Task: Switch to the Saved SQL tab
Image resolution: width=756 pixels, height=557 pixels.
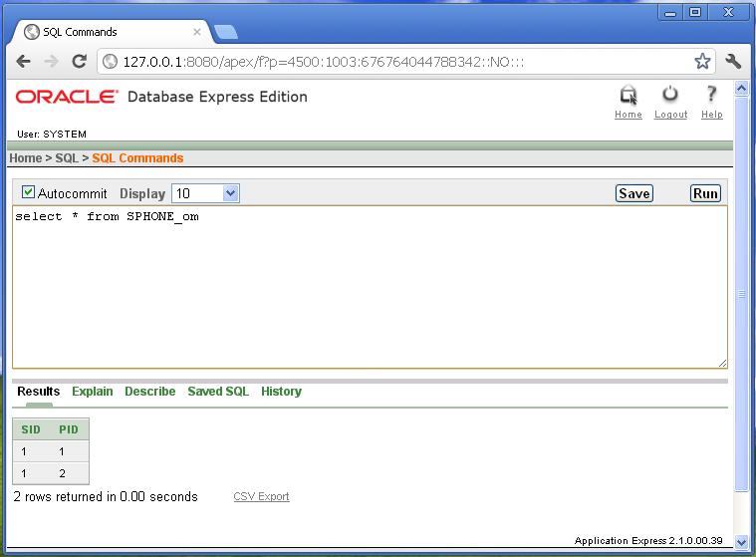Action: point(218,392)
